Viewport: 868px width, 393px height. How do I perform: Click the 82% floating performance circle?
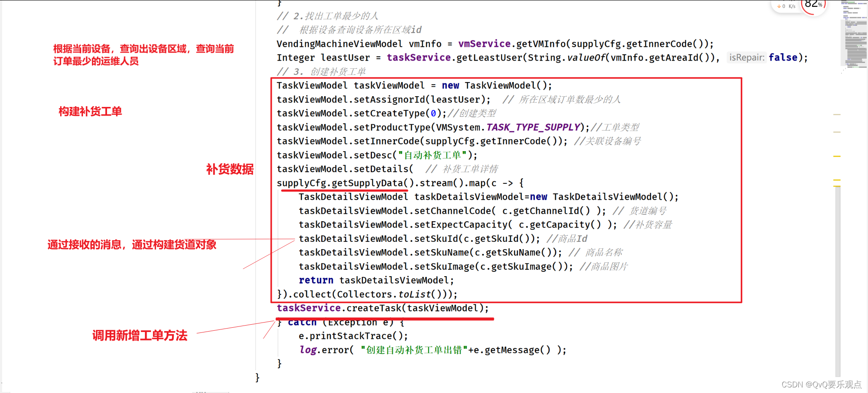pyautogui.click(x=813, y=5)
